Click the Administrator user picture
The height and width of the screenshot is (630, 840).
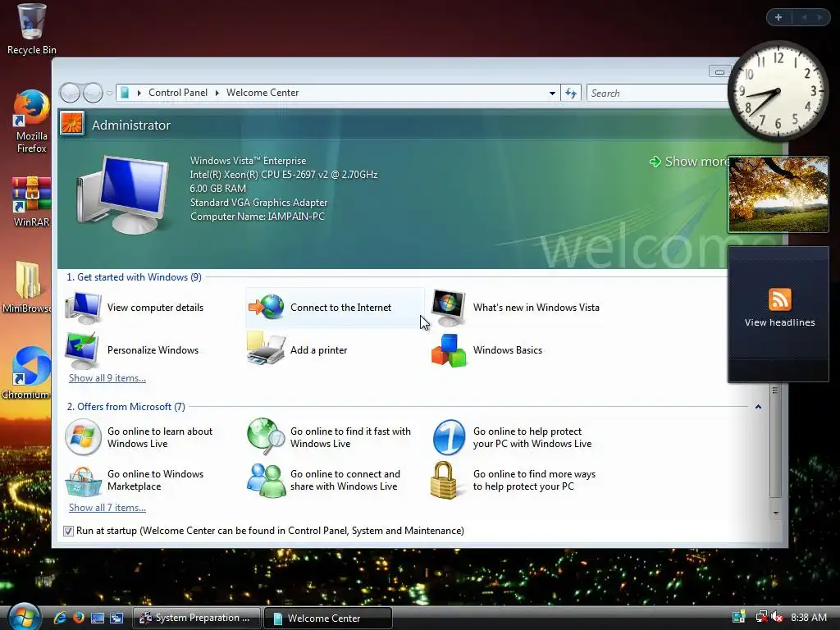coord(72,125)
